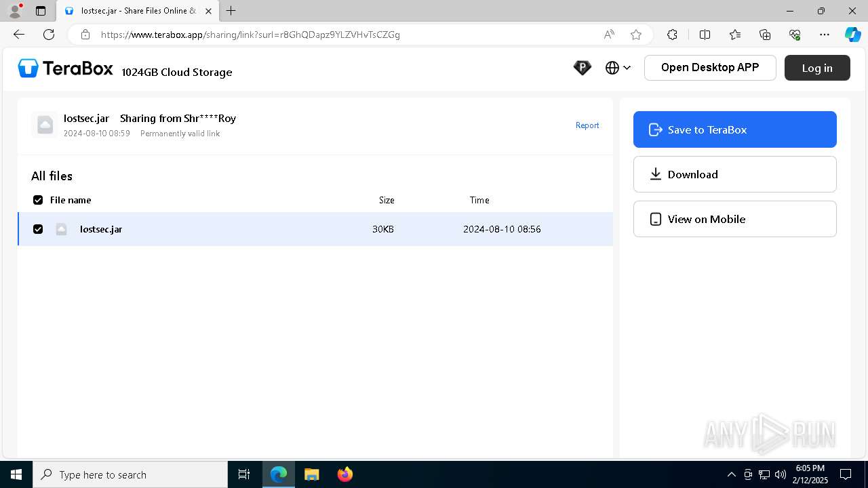Open Browser essentials icon

tap(795, 35)
